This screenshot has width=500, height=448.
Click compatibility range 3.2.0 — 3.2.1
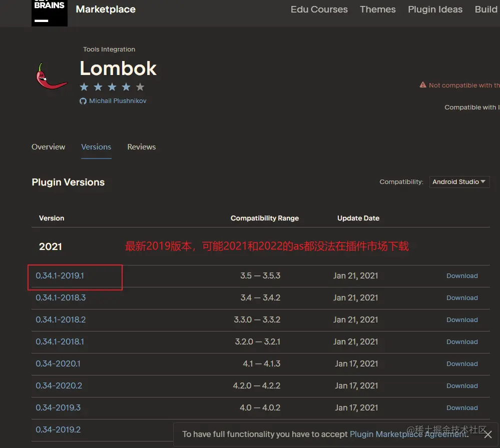click(x=258, y=341)
